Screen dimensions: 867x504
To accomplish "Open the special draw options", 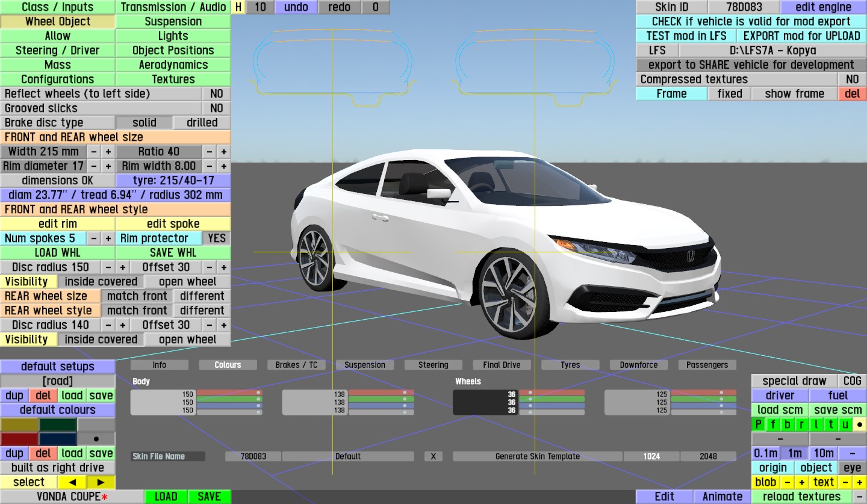I will (795, 381).
